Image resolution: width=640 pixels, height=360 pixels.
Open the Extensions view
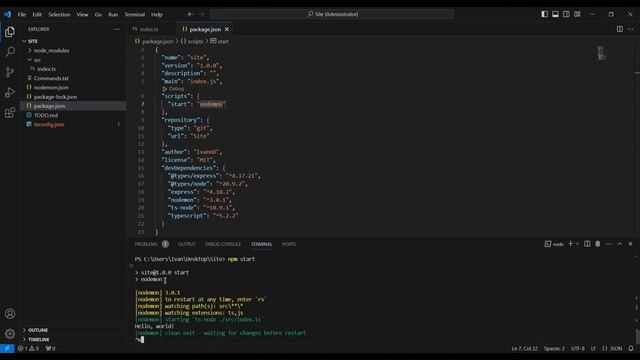coord(10,113)
